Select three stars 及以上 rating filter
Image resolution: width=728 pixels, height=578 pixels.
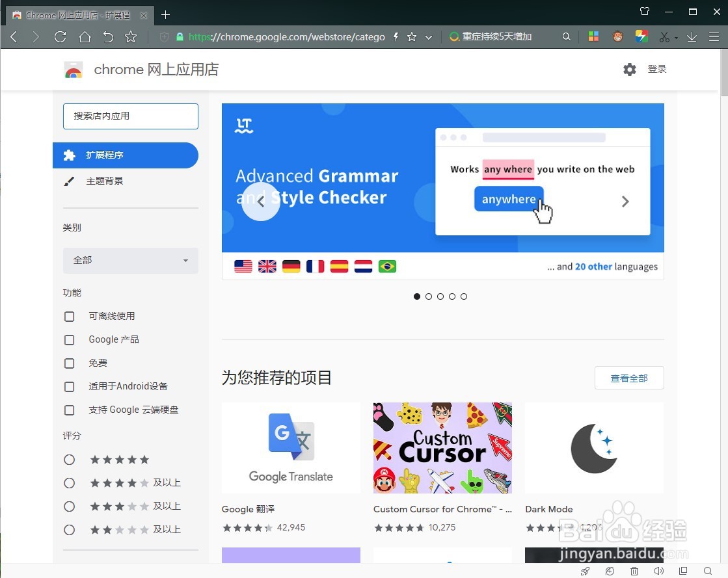click(x=69, y=506)
